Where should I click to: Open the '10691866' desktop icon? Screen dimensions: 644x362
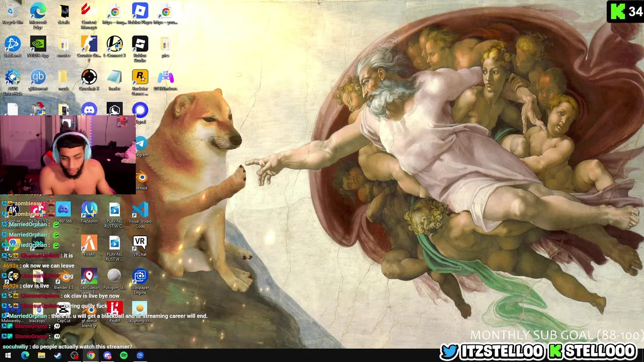click(x=64, y=213)
